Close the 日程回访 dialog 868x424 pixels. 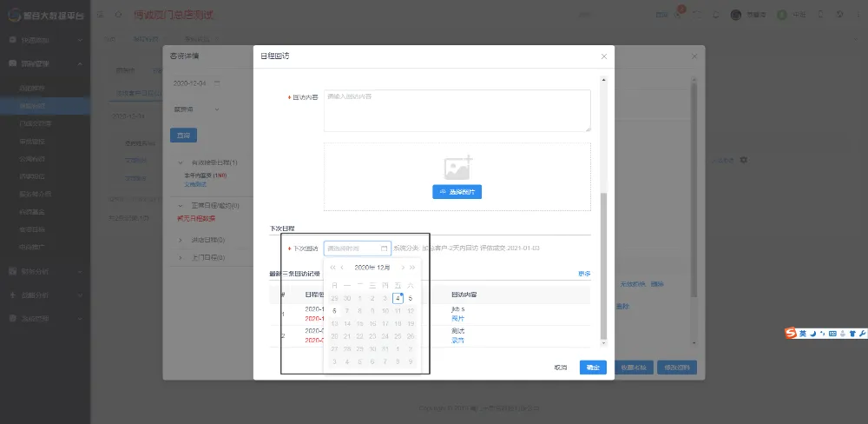(604, 56)
